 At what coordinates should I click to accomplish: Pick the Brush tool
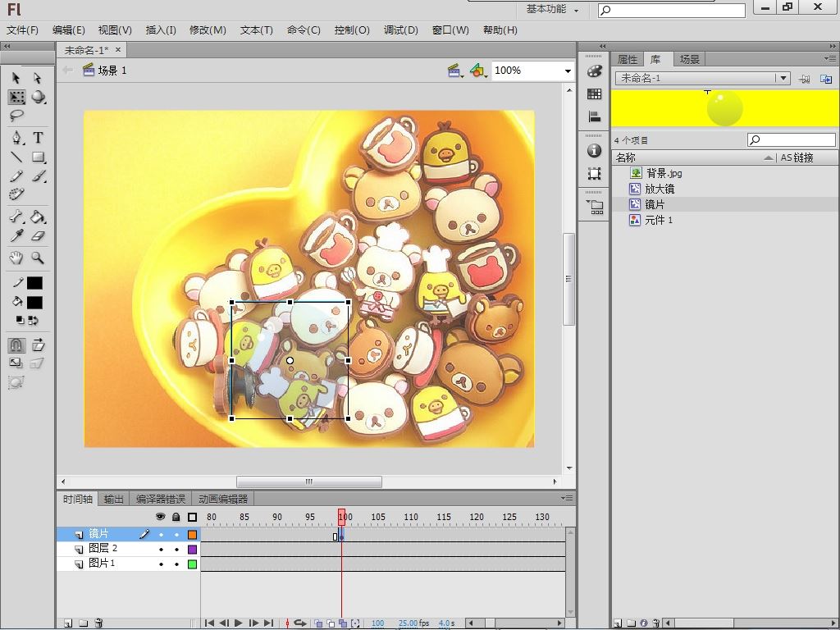click(x=38, y=176)
